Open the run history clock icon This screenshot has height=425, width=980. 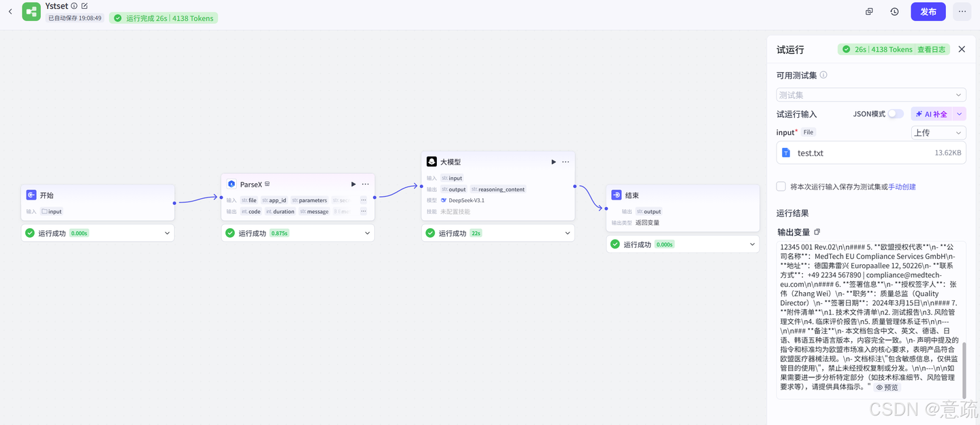pos(894,12)
